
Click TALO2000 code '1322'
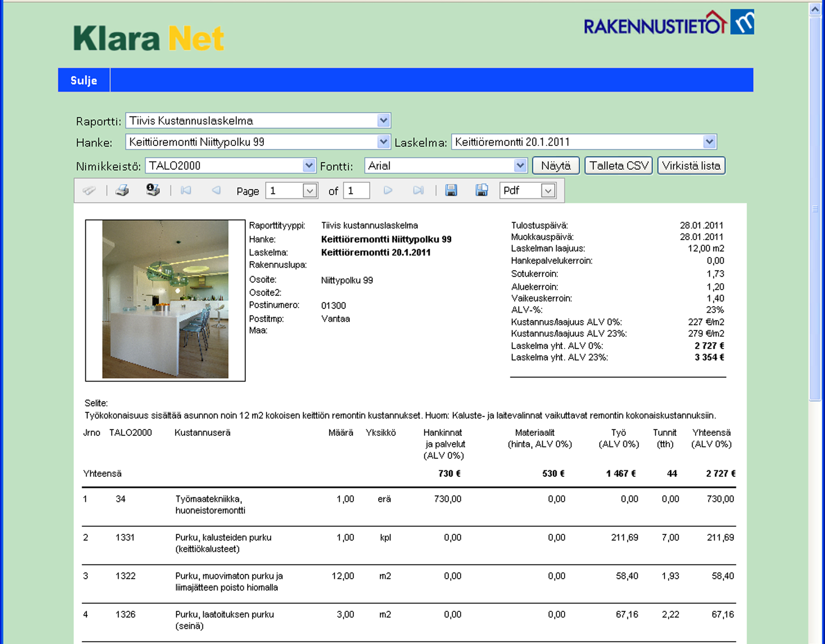125,576
